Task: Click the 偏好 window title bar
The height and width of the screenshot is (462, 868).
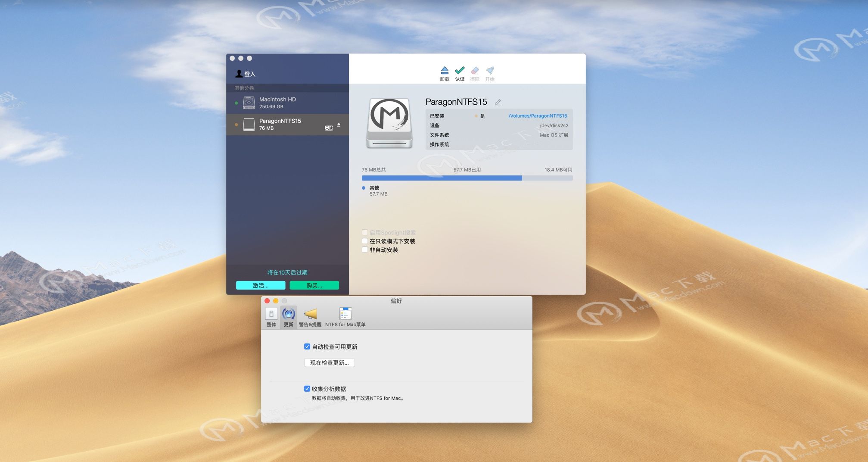Action: click(x=396, y=301)
